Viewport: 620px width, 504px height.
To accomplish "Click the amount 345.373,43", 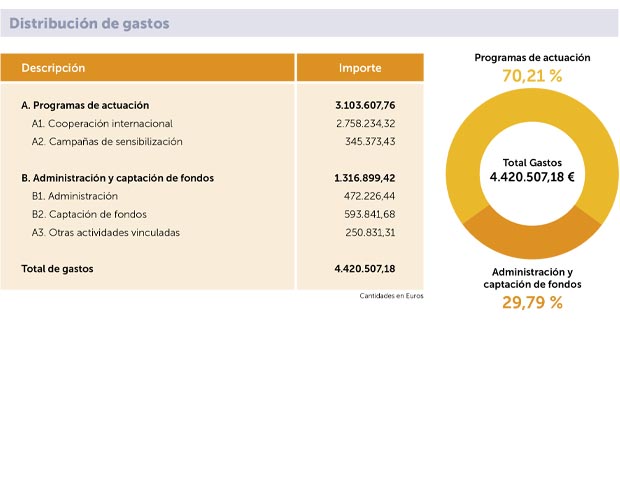I will 370,142.
